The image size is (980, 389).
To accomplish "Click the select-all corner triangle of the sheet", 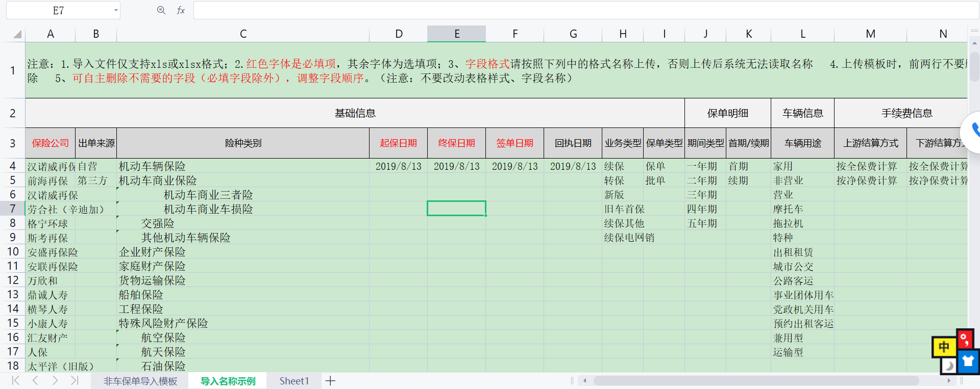I will 17,34.
